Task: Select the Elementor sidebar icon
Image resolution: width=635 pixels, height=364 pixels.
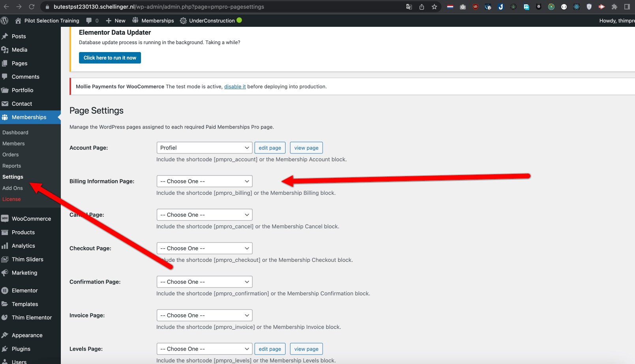Action: [6, 290]
